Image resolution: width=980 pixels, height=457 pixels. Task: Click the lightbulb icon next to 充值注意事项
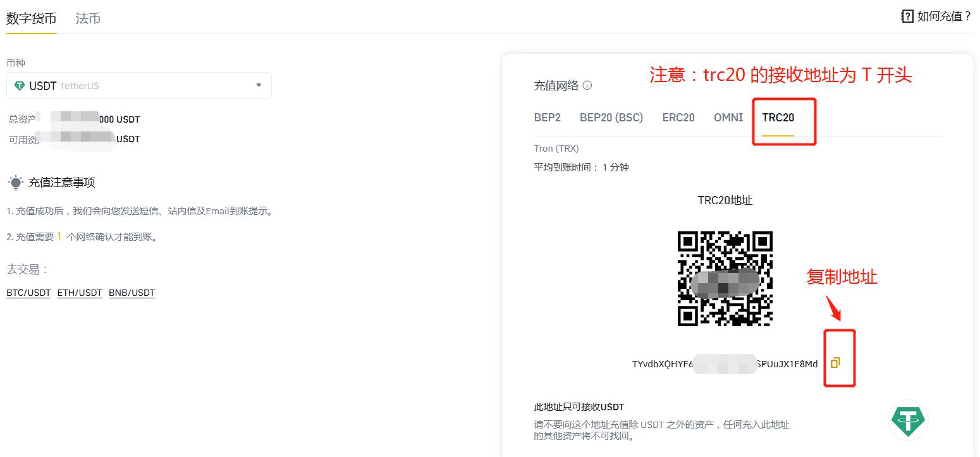[x=16, y=181]
